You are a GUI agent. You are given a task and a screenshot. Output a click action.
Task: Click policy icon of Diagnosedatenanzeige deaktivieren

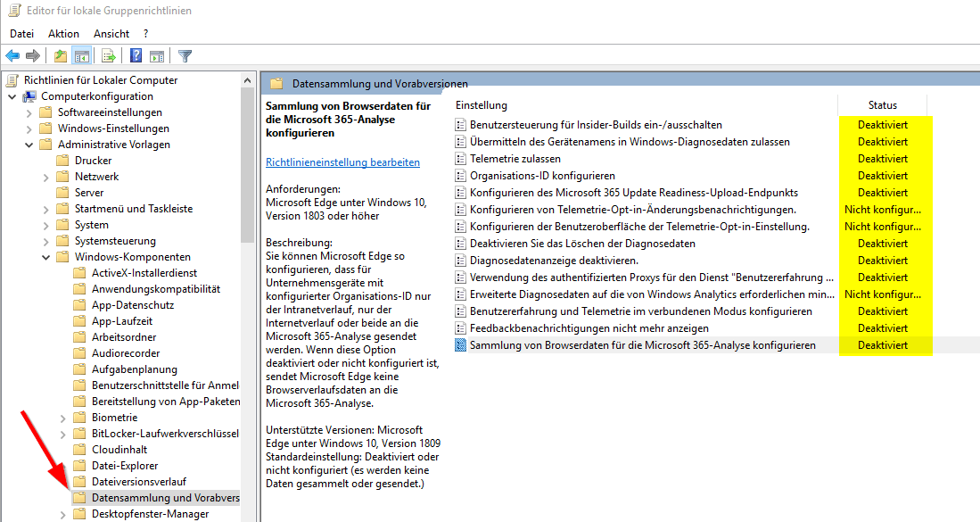(x=461, y=260)
